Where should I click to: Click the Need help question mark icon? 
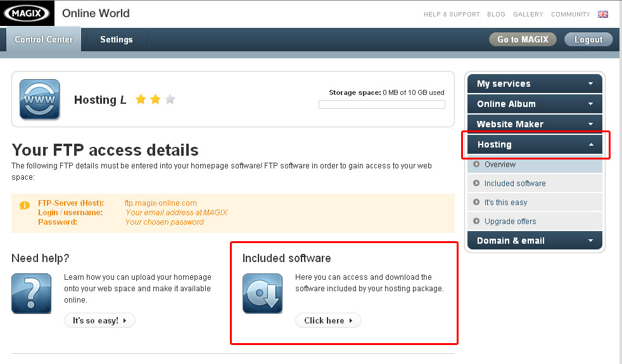pos(31,294)
